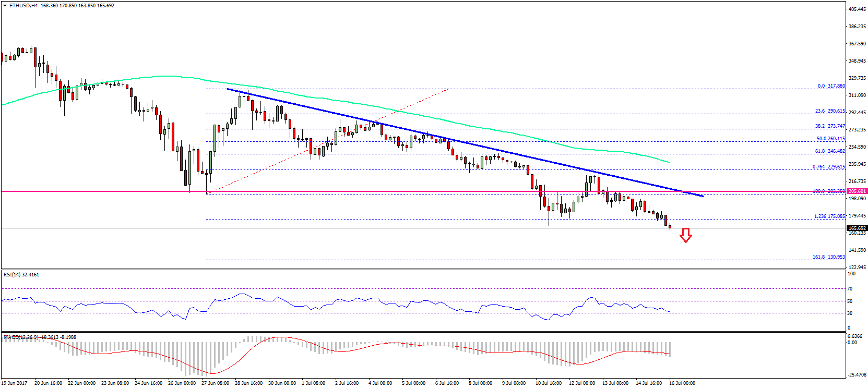868x389 pixels.
Task: Click the 14 Jul 16:00 time label
Action: coord(648,383)
